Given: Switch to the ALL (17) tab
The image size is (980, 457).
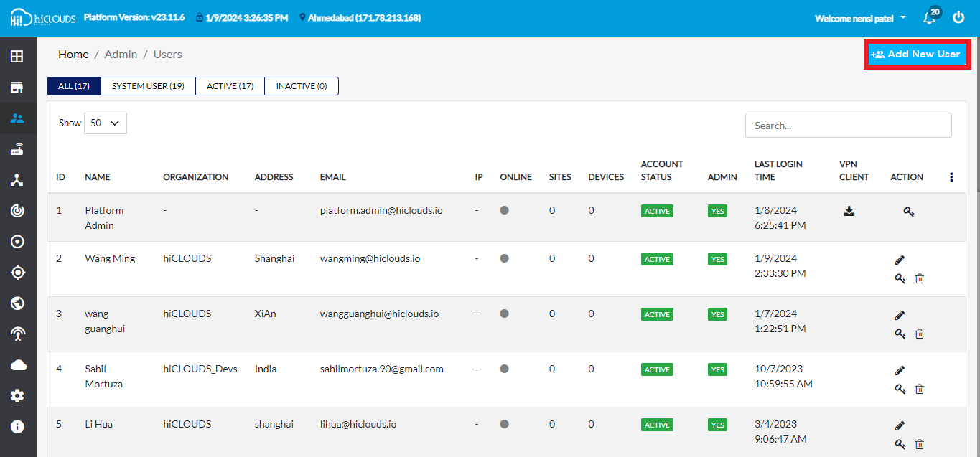Looking at the screenshot, I should [74, 86].
